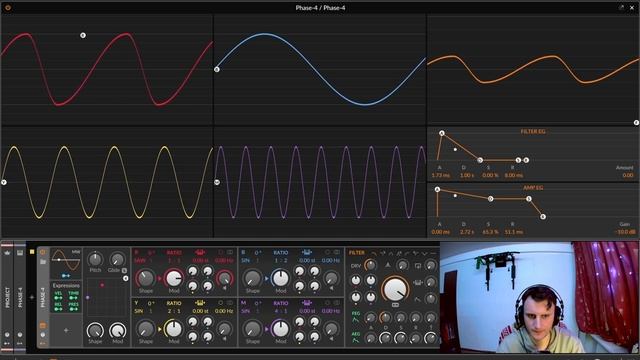Click the Gain value -10.0 dB

coord(624,232)
